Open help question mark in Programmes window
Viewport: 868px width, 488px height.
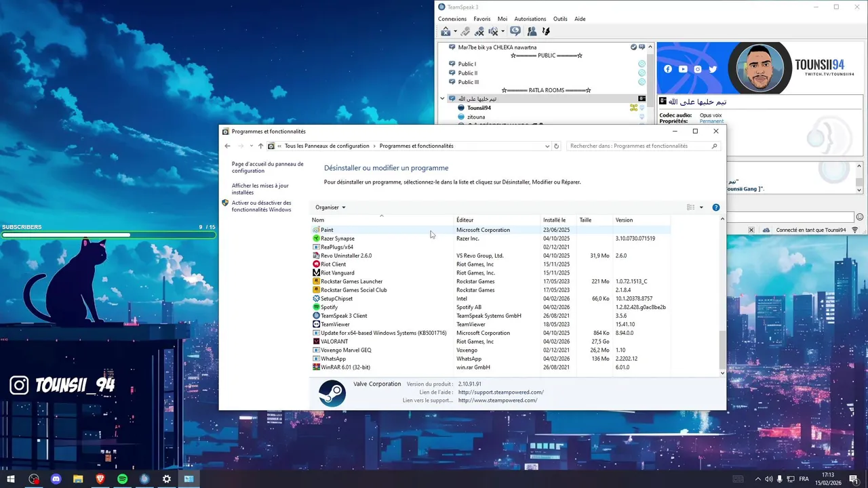click(x=715, y=207)
